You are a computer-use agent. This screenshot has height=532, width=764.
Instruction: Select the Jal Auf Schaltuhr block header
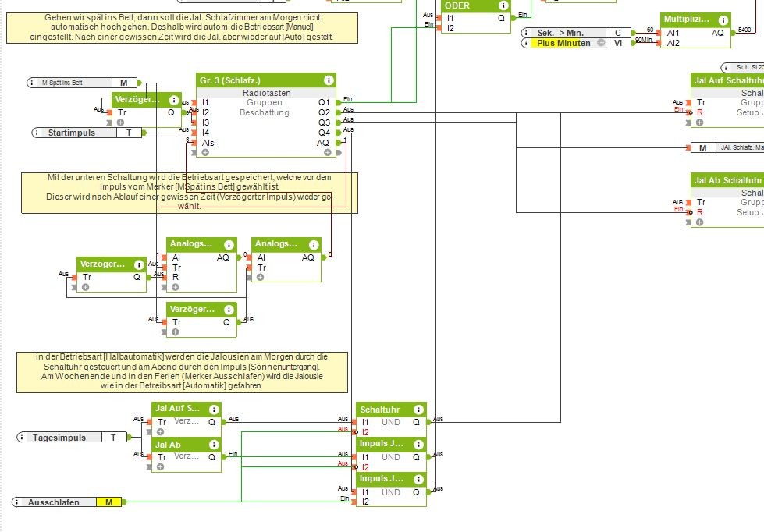[x=727, y=80]
